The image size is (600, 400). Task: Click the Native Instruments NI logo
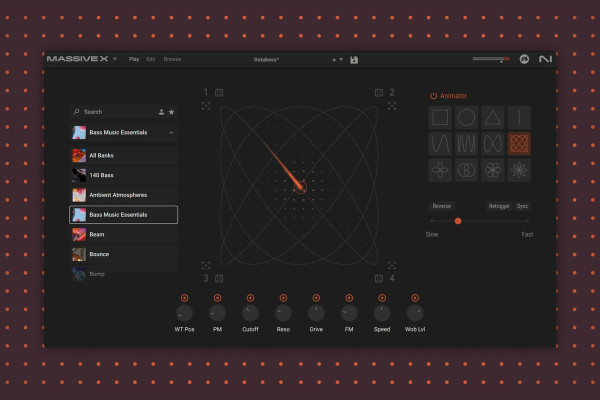click(545, 59)
